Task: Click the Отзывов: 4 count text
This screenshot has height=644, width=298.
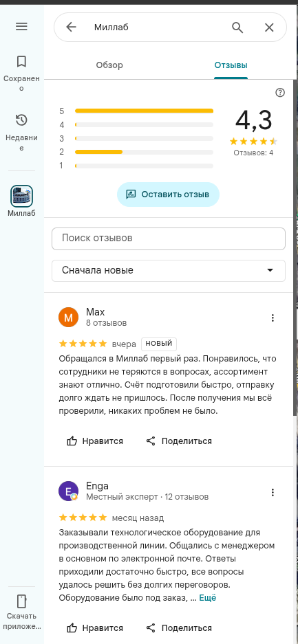Action: point(253,153)
